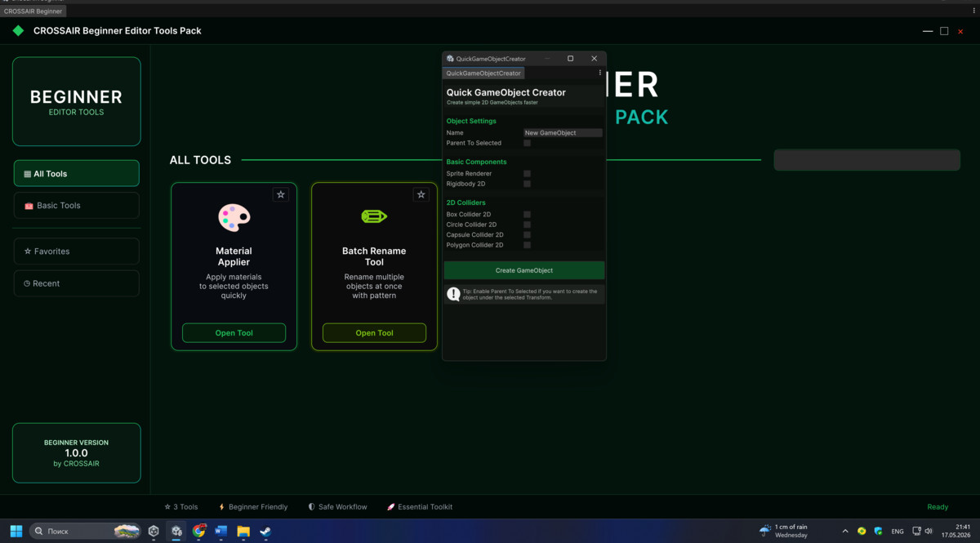Screen dimensions: 980x543
Task: Favorite the Material Applier tool with star
Action: 280,194
